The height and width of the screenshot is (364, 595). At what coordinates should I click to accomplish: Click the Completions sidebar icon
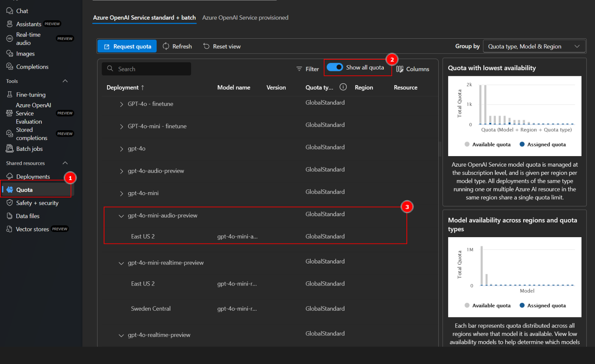10,66
